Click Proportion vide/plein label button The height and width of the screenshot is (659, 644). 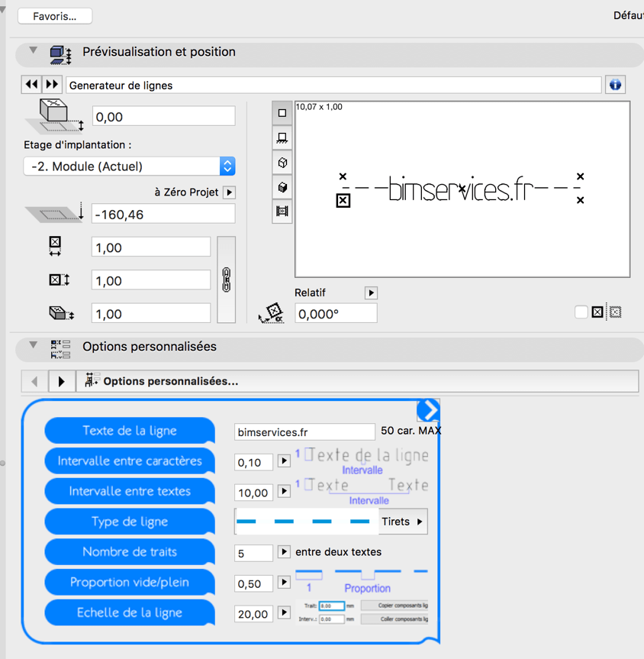[130, 582]
